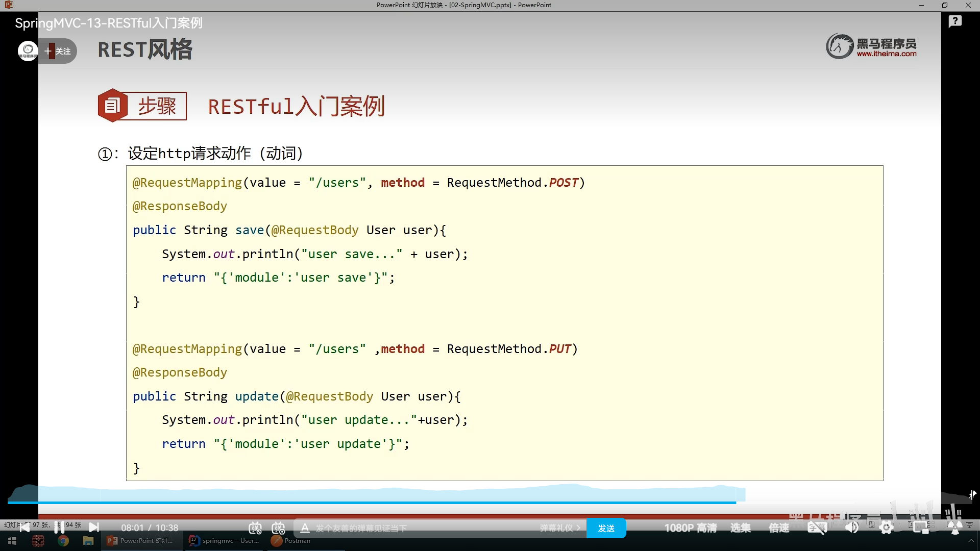This screenshot has width=980, height=551.
Task: Skip to the next video
Action: pyautogui.click(x=94, y=528)
